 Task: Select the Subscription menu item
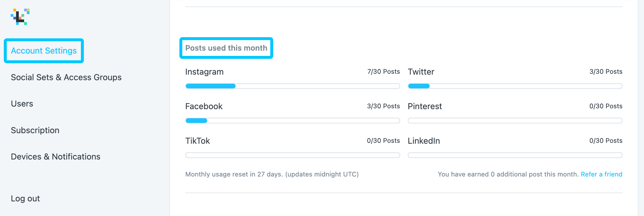[x=35, y=130]
